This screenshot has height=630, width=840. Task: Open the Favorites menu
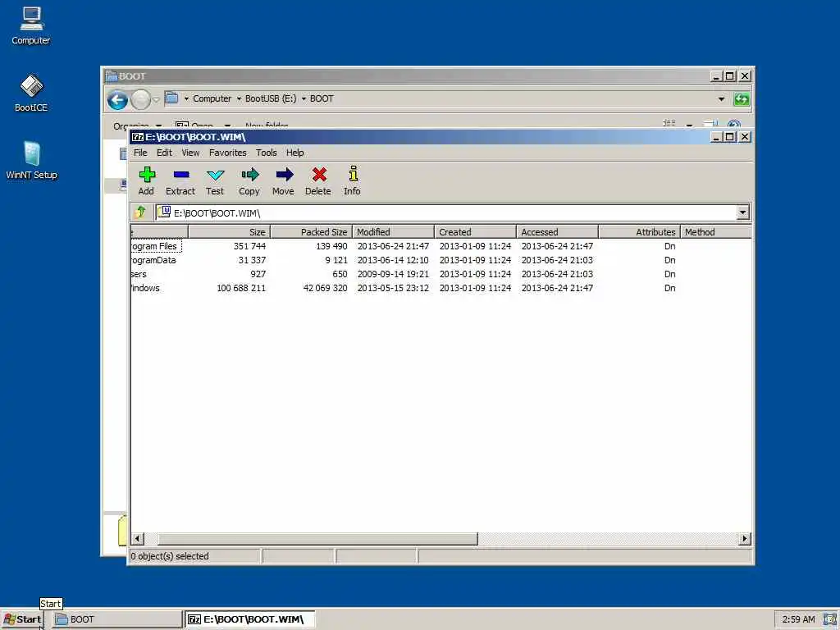(228, 153)
